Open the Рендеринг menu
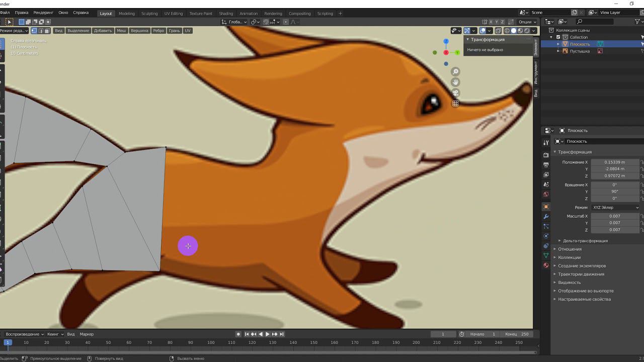 click(43, 13)
